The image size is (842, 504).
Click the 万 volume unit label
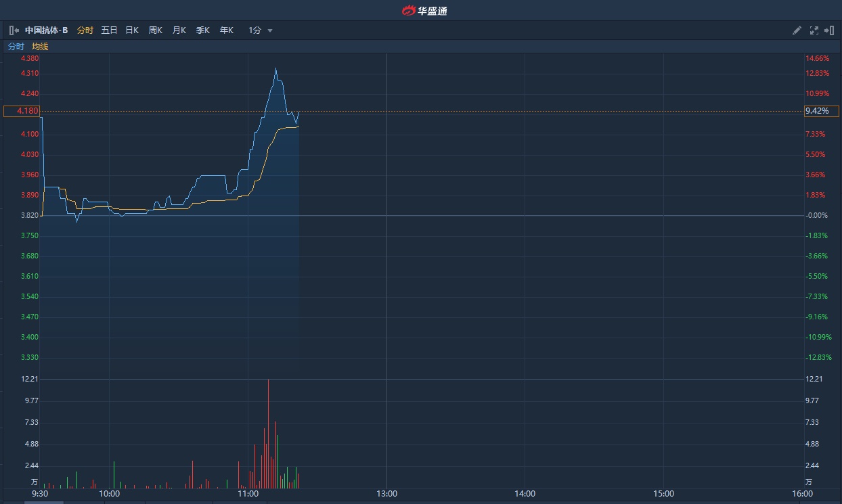pos(35,482)
